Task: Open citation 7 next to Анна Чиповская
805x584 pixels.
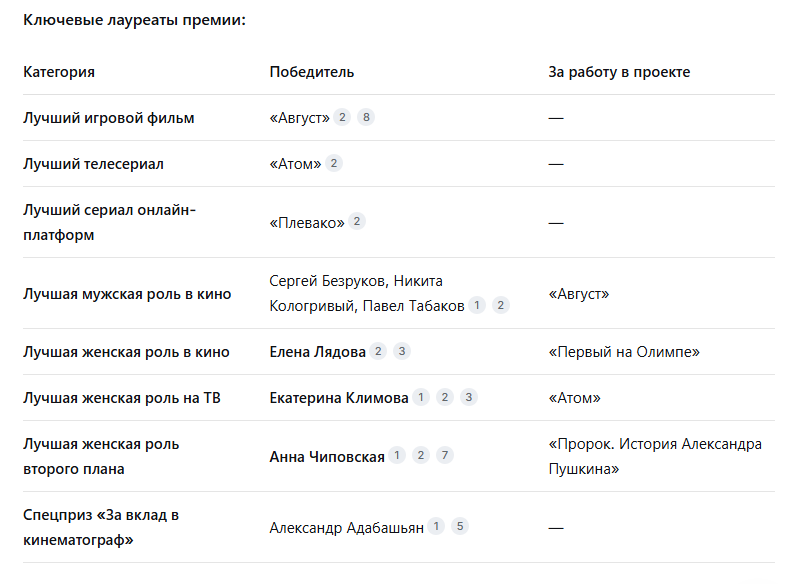Action: tap(445, 456)
